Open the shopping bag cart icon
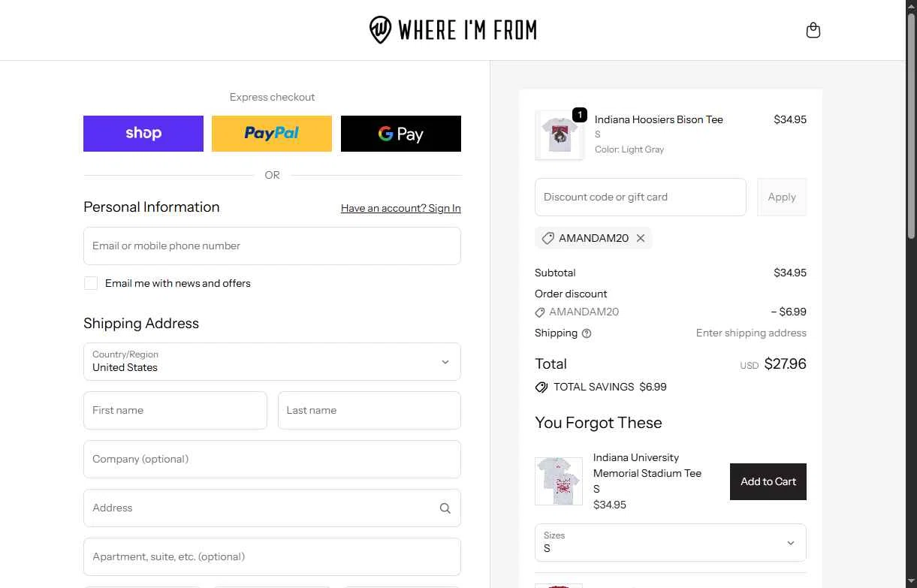Viewport: 917px width, 588px height. click(813, 30)
